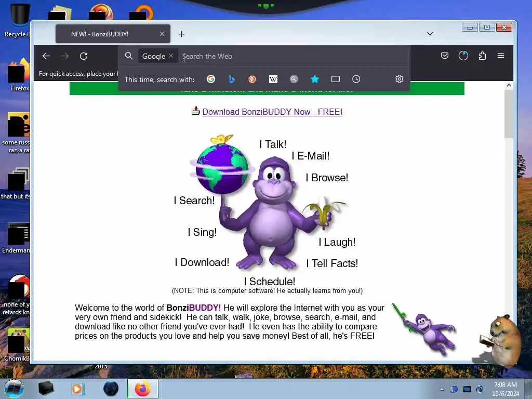The width and height of the screenshot is (532, 399).
Task: Remove the Google search engine chip
Action: pos(171,56)
